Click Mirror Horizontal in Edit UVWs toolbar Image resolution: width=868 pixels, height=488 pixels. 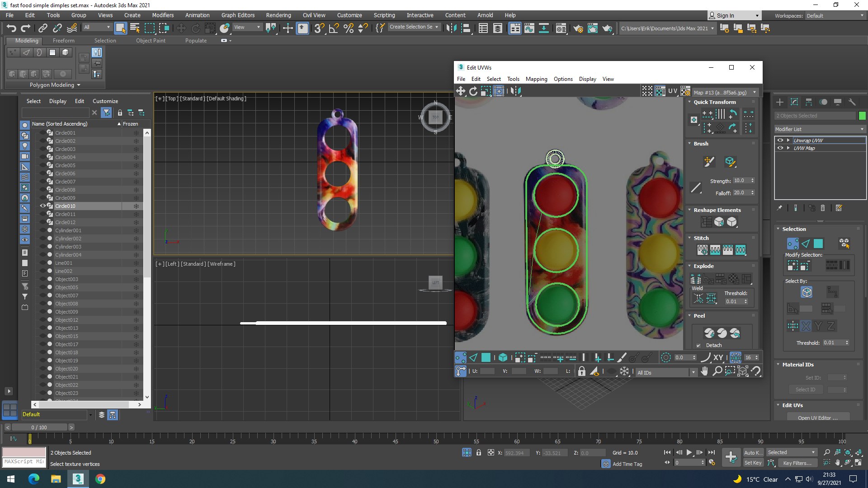click(x=516, y=91)
